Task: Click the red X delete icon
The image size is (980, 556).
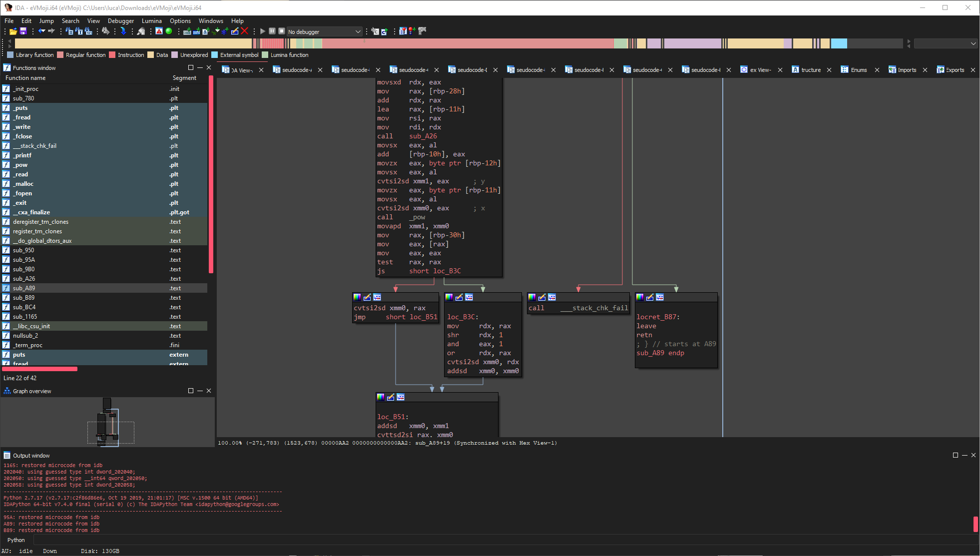Action: [245, 31]
